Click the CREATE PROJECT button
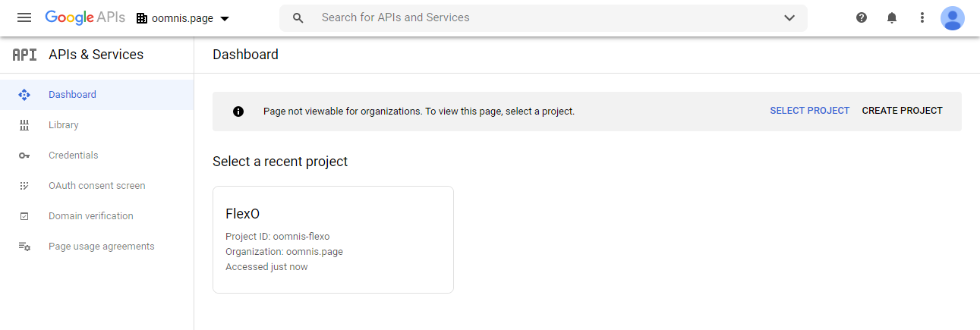 coord(902,111)
